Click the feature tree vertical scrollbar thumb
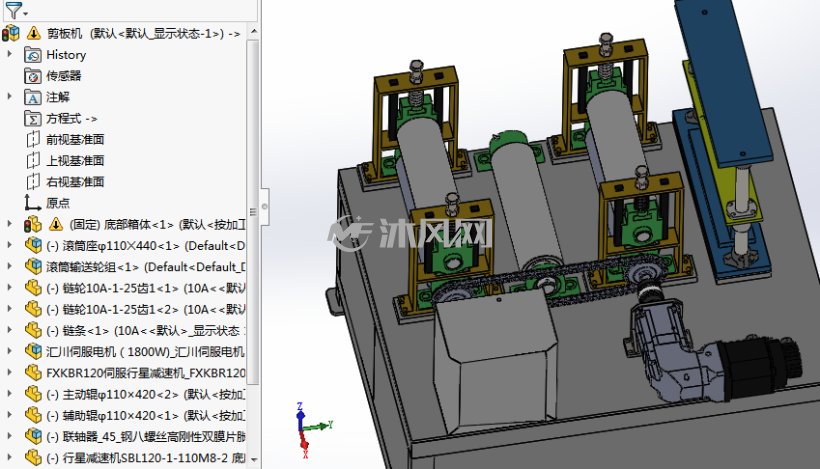Screen dimensions: 820x469 tap(253, 212)
